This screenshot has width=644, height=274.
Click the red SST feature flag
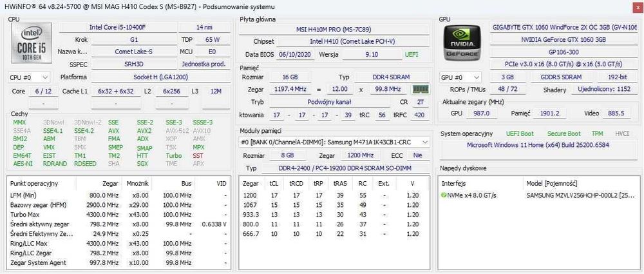[x=198, y=156]
